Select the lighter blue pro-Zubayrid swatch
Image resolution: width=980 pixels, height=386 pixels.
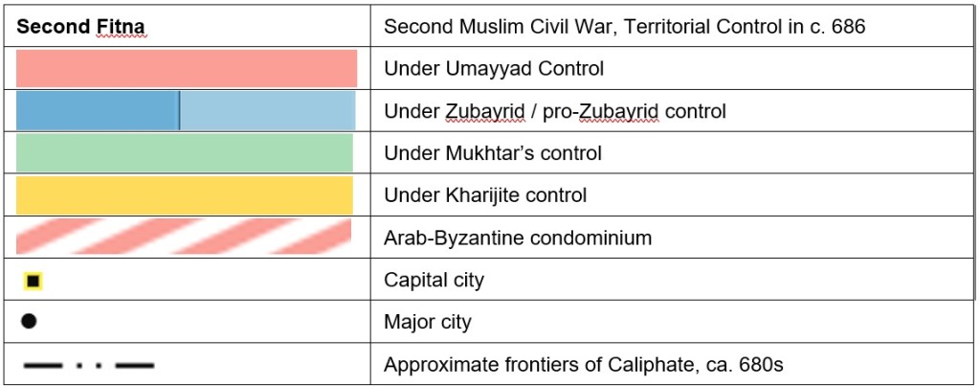pyautogui.click(x=268, y=111)
